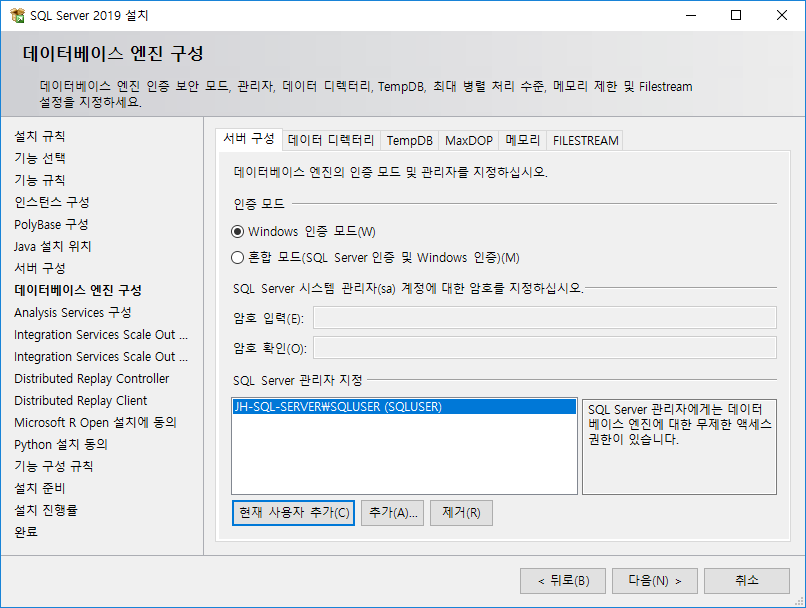Screen dimensions: 806x608
Task: Click 설치 준비 step in sidebar
Action: [40, 488]
